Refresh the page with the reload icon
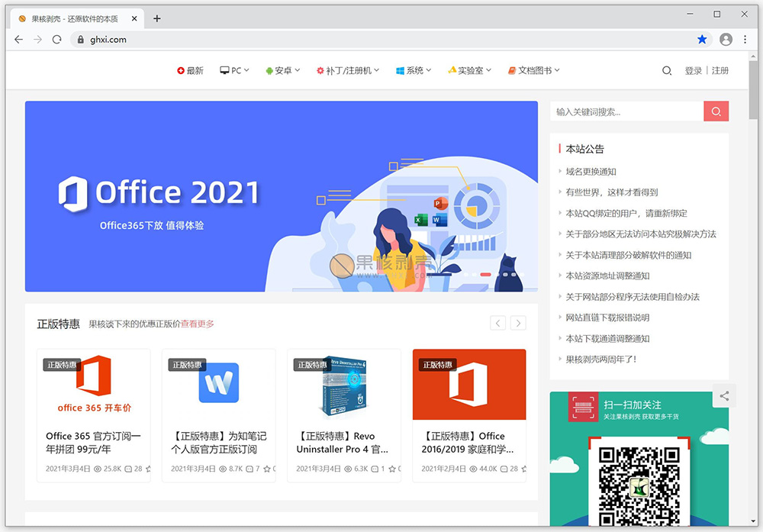 coord(56,39)
